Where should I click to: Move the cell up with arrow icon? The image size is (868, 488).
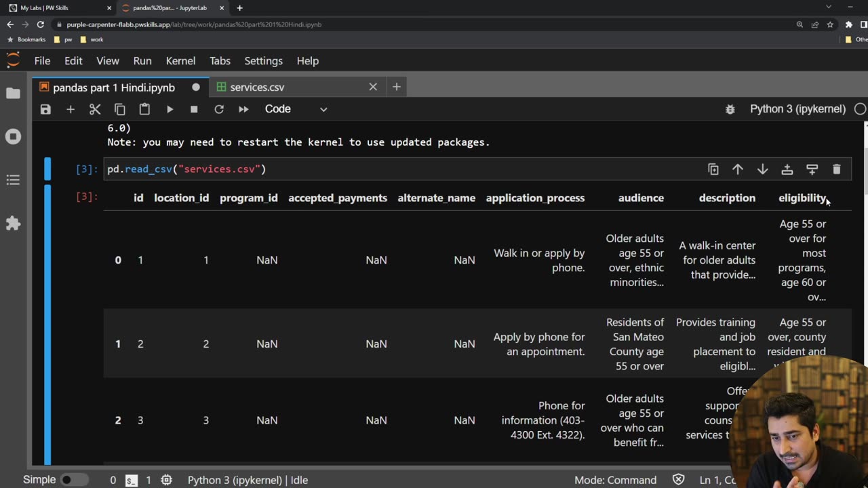738,169
